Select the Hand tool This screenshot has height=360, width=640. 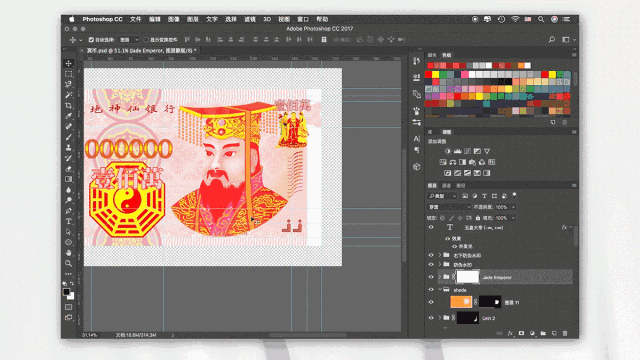click(69, 253)
